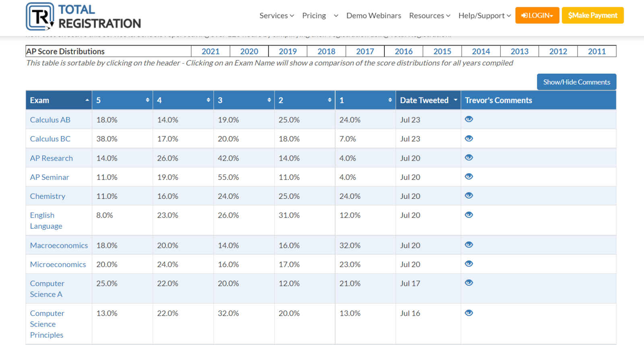The height and width of the screenshot is (345, 644).
Task: Sort table by score 3 column
Action: coord(244,100)
